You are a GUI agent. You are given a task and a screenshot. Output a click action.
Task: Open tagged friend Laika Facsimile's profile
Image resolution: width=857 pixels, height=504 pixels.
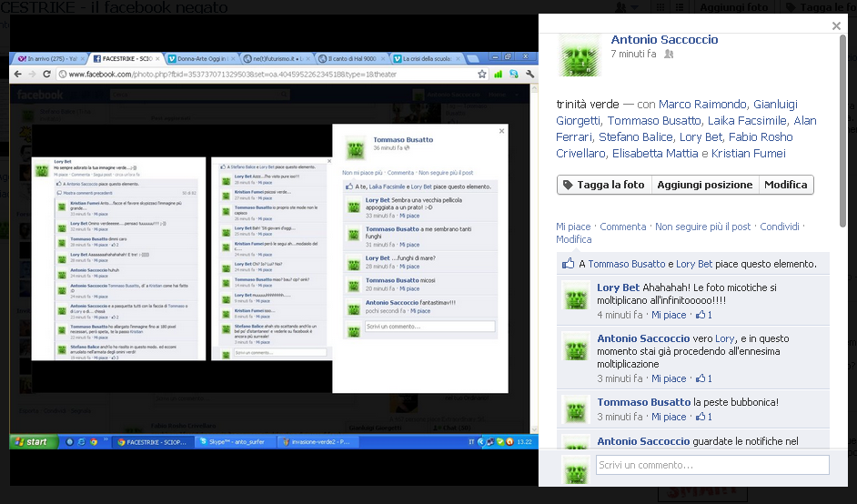point(747,120)
